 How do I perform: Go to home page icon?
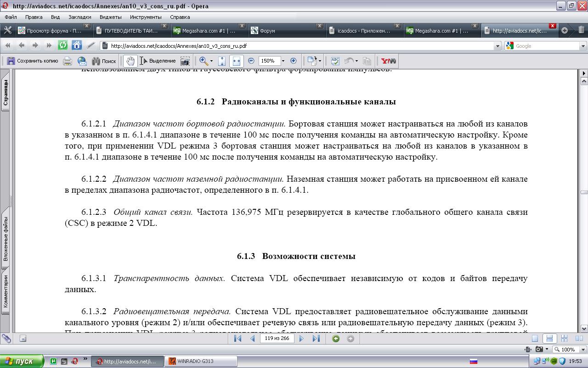tap(77, 46)
